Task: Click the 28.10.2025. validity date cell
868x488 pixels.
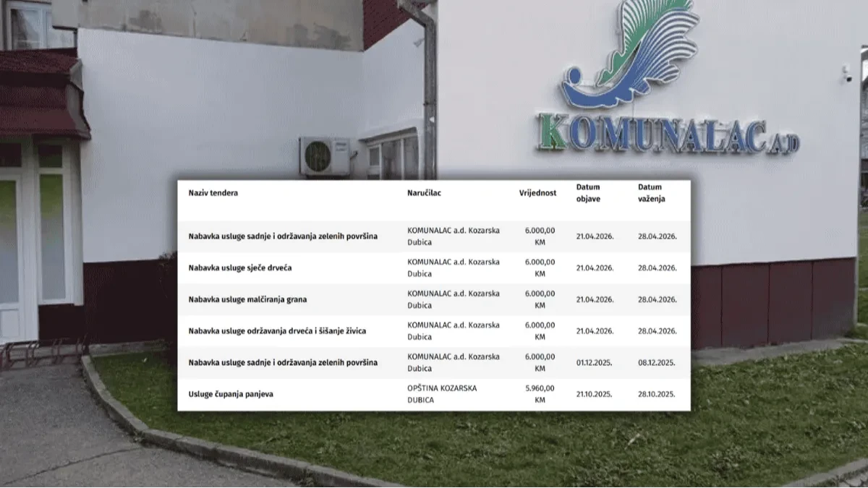Action: [x=658, y=394]
